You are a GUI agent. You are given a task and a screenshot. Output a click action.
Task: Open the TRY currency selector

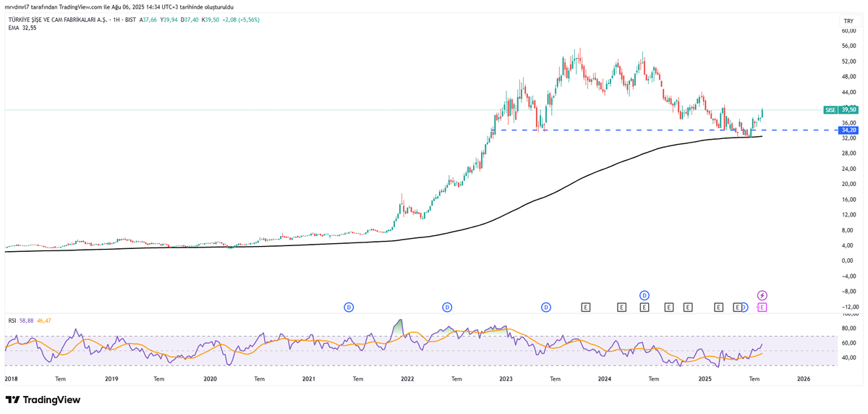(x=848, y=21)
